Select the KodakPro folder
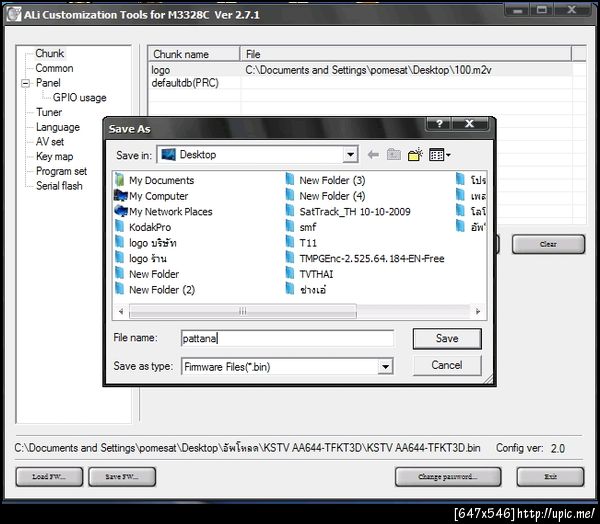 pos(143,227)
